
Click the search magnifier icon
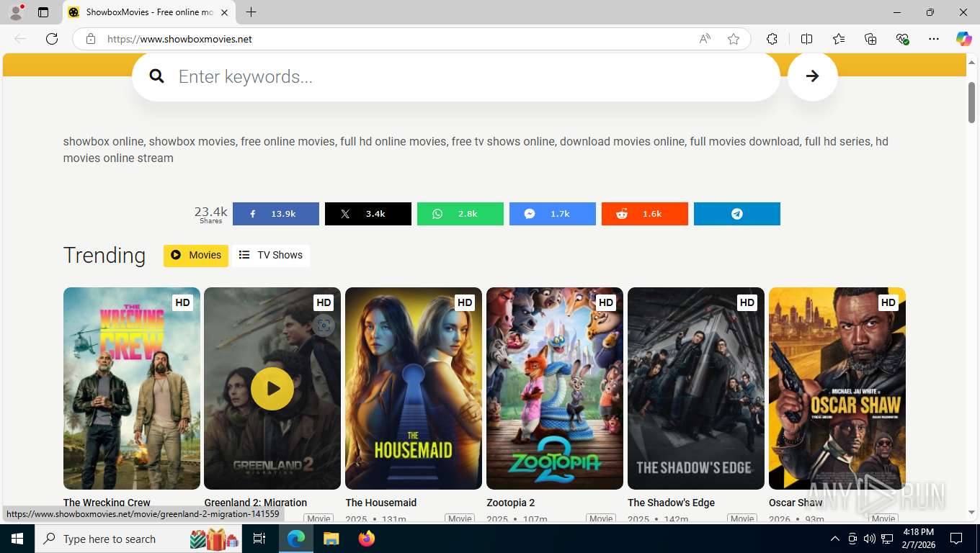click(156, 76)
